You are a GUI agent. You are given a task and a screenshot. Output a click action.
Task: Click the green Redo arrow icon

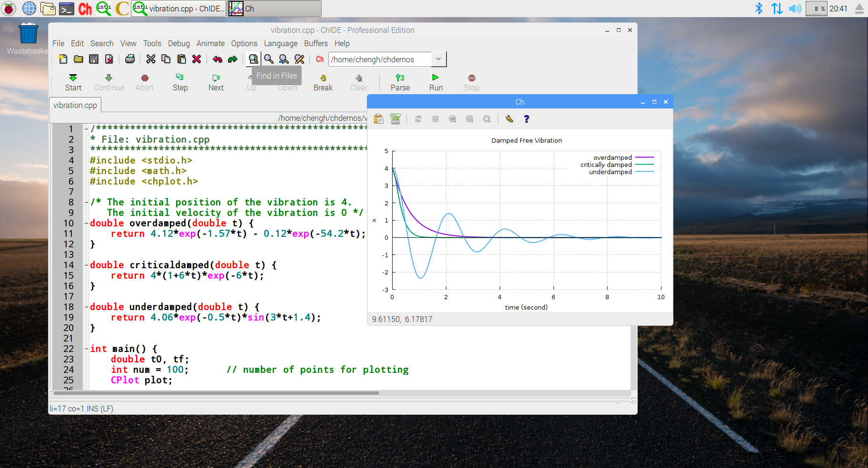pyautogui.click(x=233, y=59)
